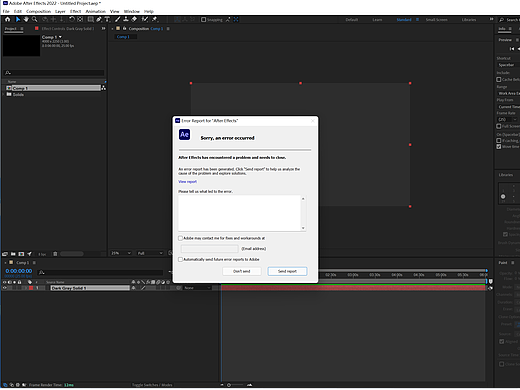Screen dimensions: 520x390
Task: Open the Work Area range dropdown
Action: (508, 93)
